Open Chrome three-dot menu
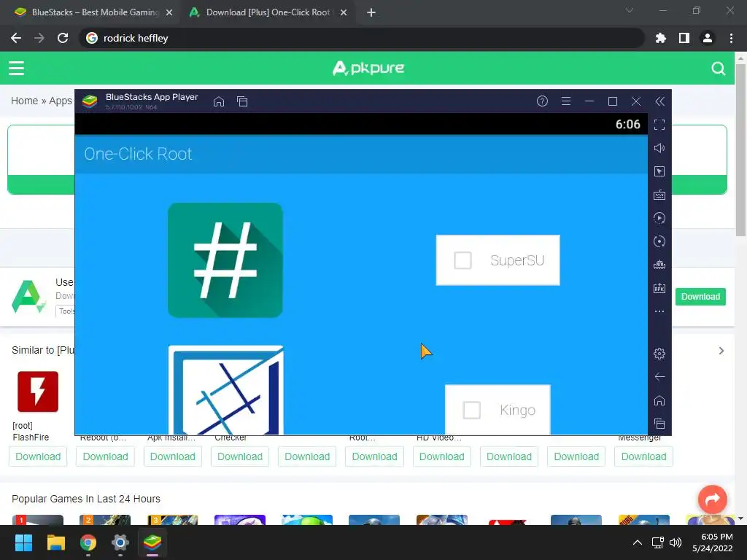This screenshot has height=560, width=747. point(731,38)
